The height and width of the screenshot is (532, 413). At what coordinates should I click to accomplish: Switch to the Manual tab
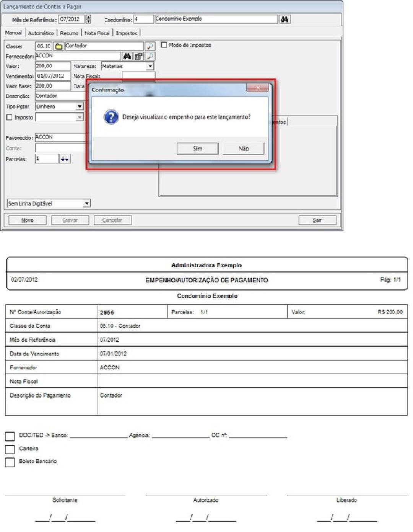(13, 33)
